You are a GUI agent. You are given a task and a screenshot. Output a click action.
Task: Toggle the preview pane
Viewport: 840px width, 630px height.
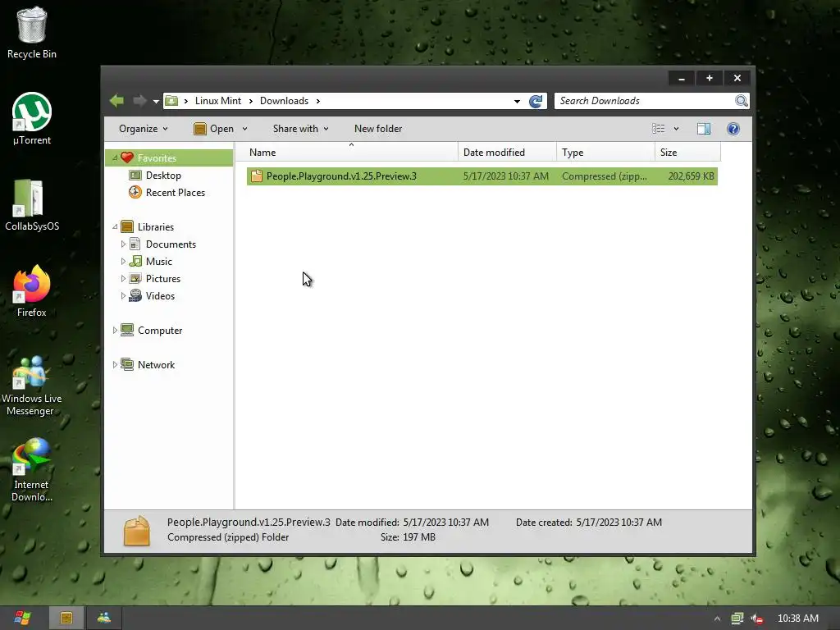[704, 129]
